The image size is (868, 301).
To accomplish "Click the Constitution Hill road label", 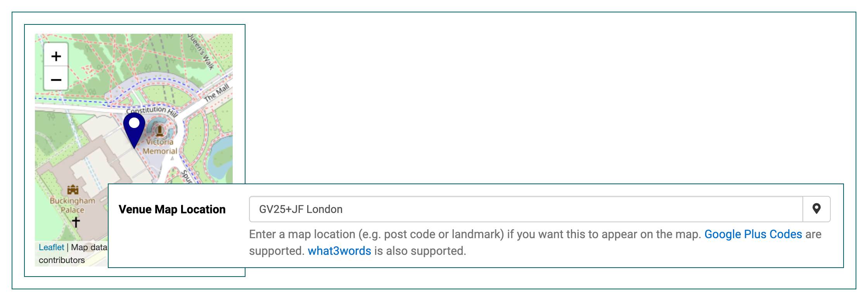I will [x=152, y=111].
